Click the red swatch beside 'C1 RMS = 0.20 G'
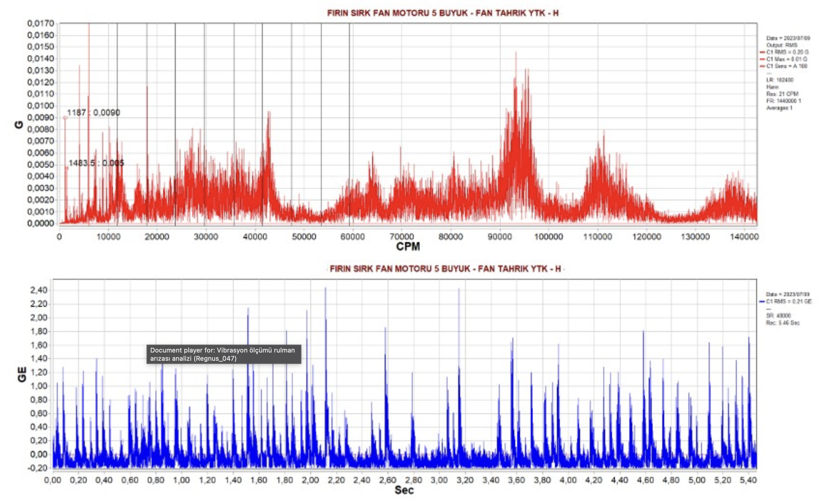 tap(762, 52)
